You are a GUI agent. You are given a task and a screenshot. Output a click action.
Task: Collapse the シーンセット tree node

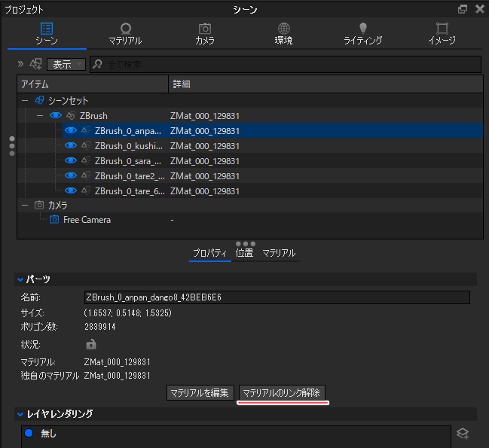25,101
